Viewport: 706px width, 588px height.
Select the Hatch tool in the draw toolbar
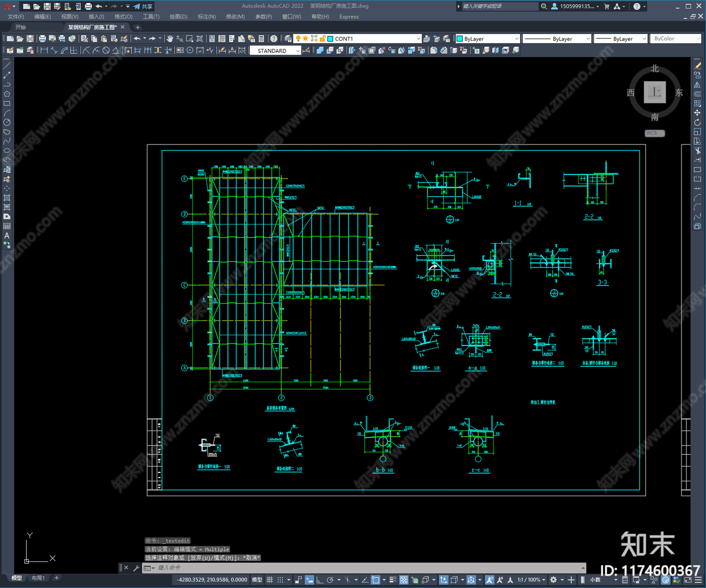pyautogui.click(x=7, y=198)
